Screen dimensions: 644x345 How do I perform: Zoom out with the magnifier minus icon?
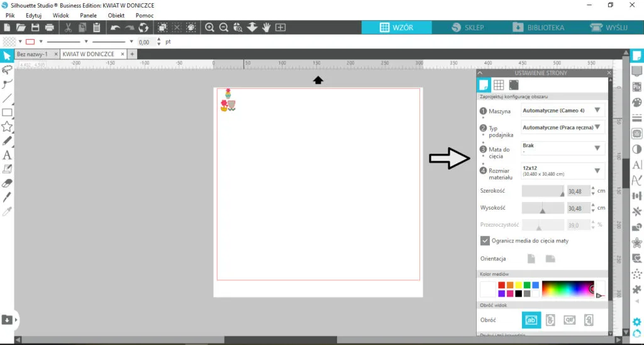(x=224, y=28)
